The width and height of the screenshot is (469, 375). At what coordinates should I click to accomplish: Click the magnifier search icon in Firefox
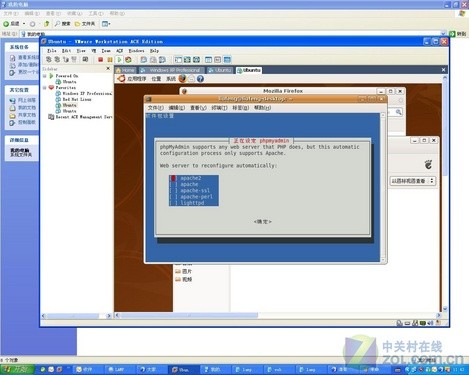(399, 112)
